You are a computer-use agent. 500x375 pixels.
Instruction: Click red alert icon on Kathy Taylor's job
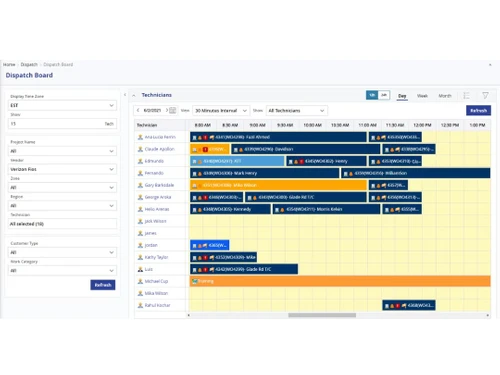205,257
